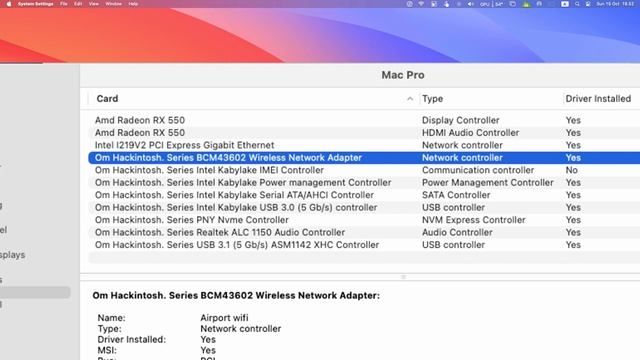Viewport: 640px width, 360px height.
Task: Click the 'Audio Controller' type cell
Action: [457, 232]
